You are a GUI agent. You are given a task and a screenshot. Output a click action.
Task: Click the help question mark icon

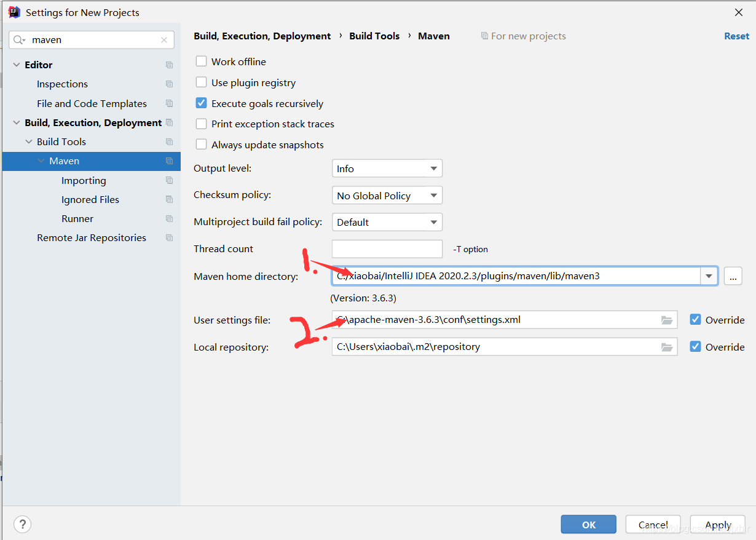click(22, 524)
